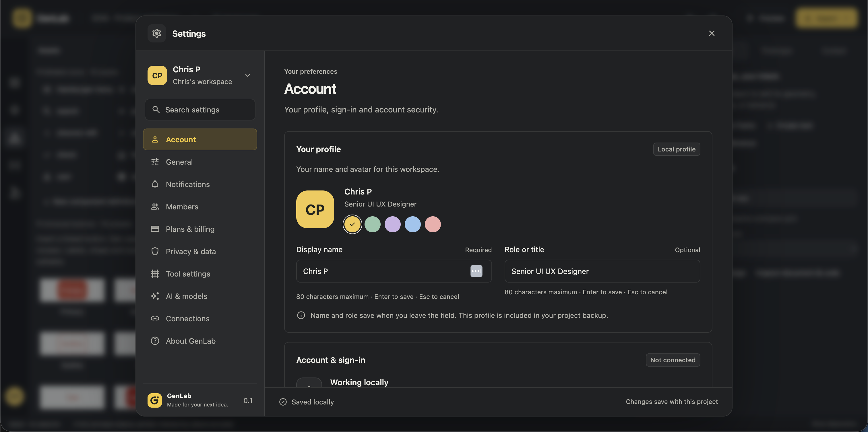Viewport: 868px width, 432px height.
Task: Click the 'Working locally' heading
Action: click(x=359, y=382)
